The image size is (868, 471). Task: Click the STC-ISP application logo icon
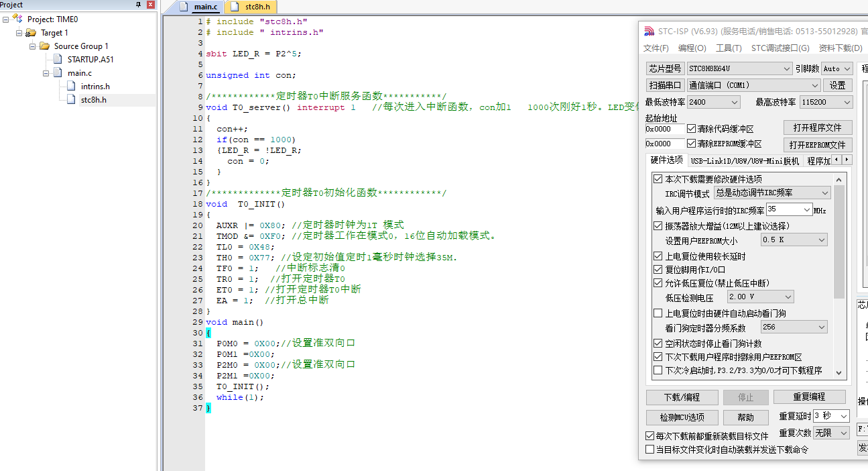pyautogui.click(x=648, y=31)
